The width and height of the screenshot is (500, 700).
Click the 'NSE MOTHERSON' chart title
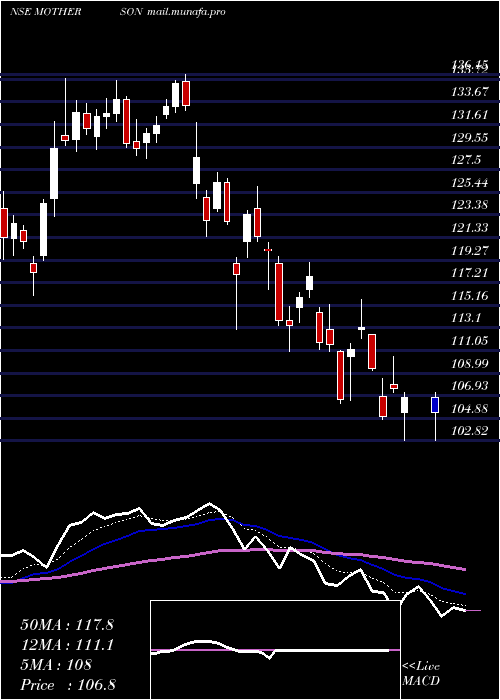click(x=76, y=12)
